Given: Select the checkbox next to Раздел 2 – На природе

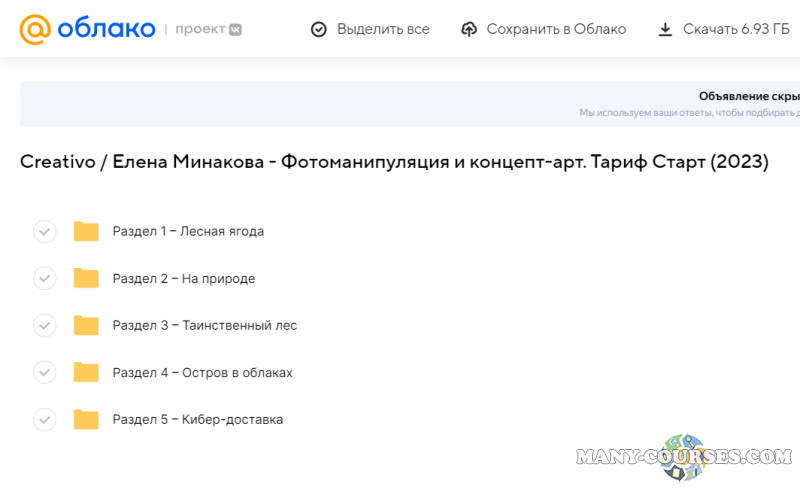Looking at the screenshot, I should 45,279.
